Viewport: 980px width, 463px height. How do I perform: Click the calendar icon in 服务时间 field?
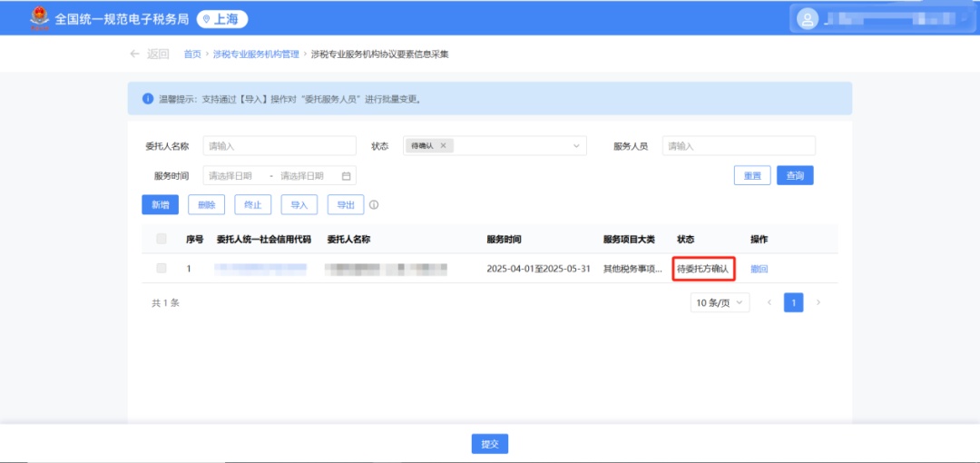[x=346, y=176]
